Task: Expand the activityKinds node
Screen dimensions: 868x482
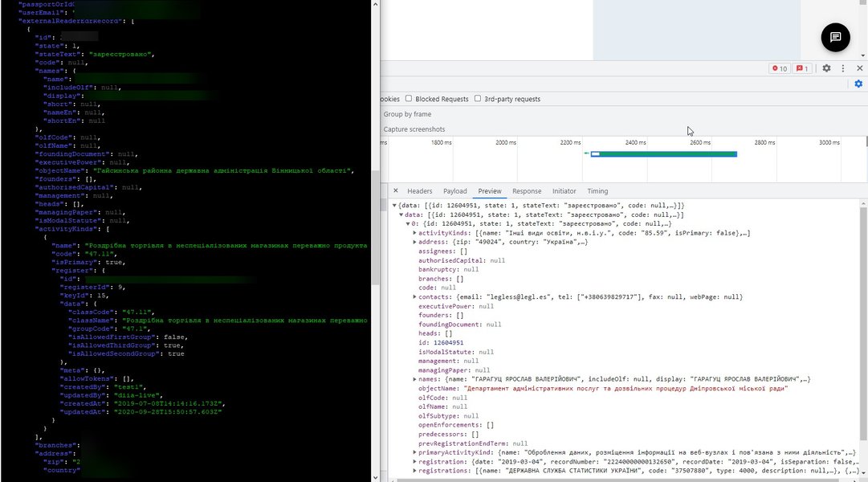Action: coord(415,233)
